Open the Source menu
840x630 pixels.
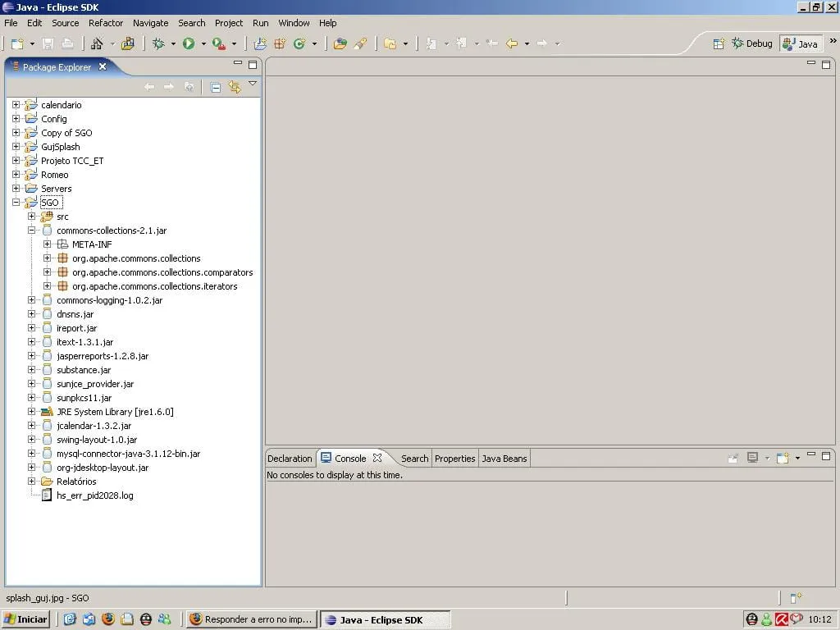pyautogui.click(x=66, y=23)
